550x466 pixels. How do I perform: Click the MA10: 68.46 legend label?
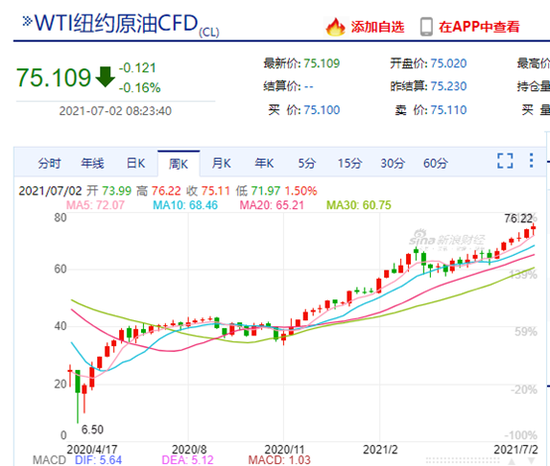click(x=185, y=205)
